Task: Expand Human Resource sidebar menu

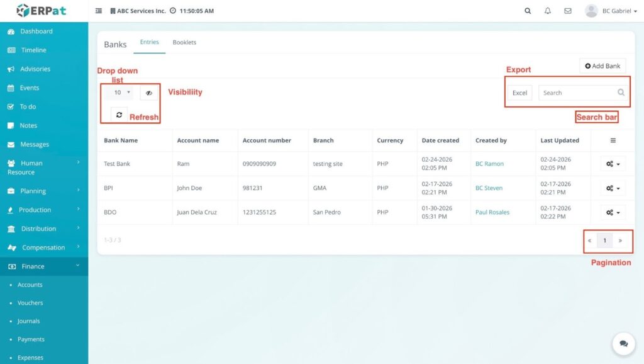Action: (x=43, y=167)
